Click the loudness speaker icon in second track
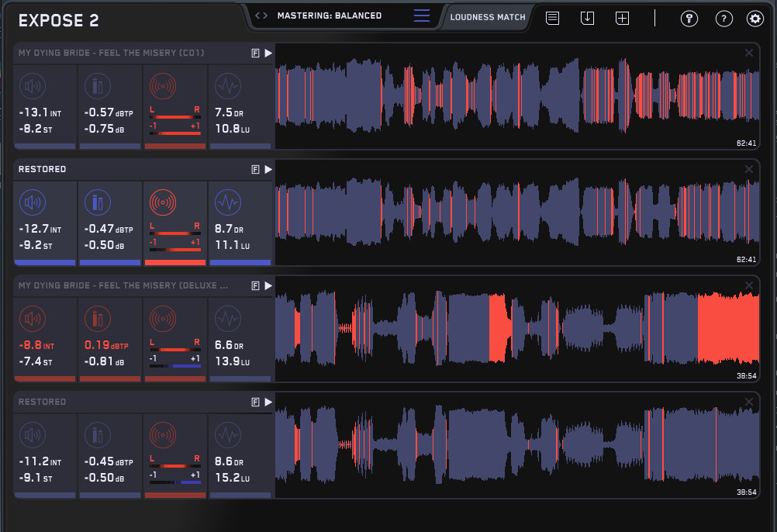The image size is (777, 532). (32, 202)
